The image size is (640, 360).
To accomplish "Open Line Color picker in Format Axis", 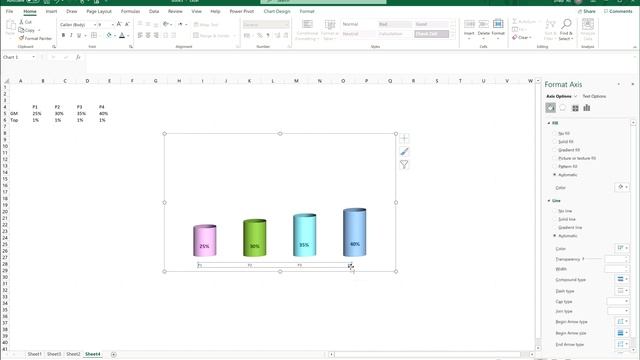I will [x=622, y=248].
